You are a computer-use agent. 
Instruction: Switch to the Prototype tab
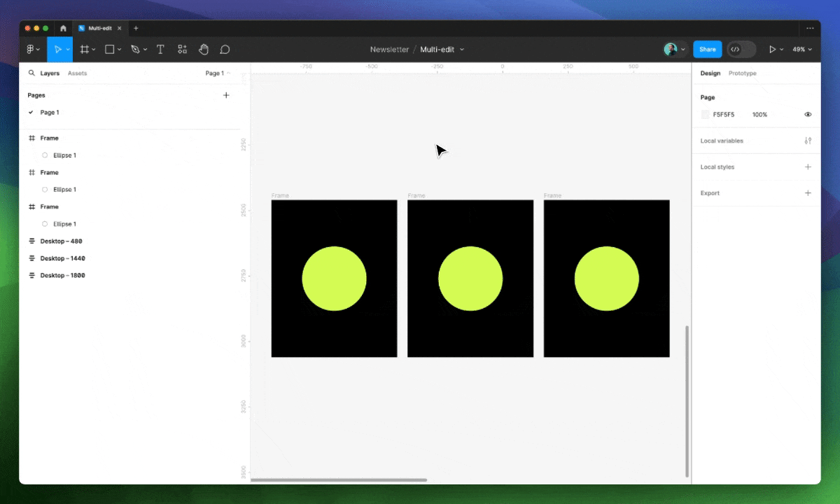pyautogui.click(x=742, y=73)
